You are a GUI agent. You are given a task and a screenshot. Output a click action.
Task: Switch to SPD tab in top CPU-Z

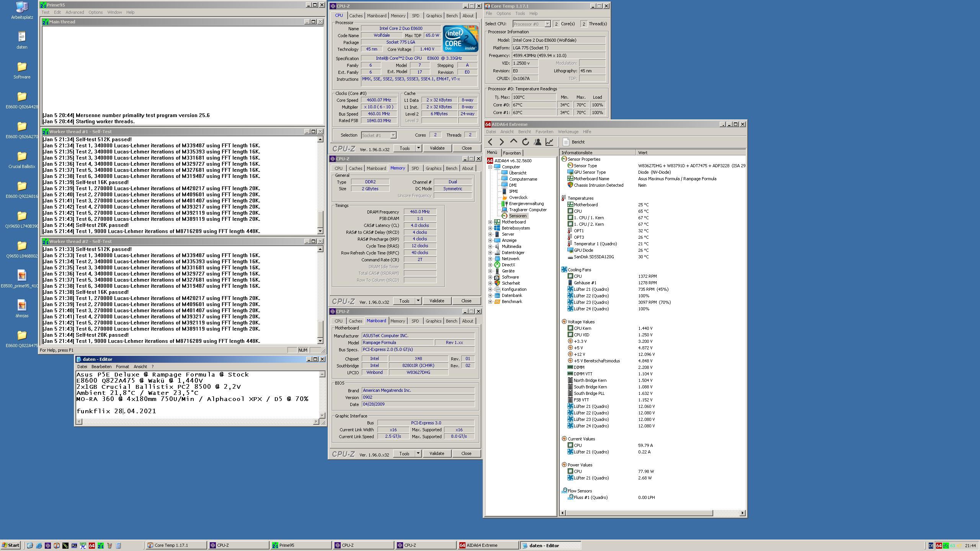tap(415, 16)
